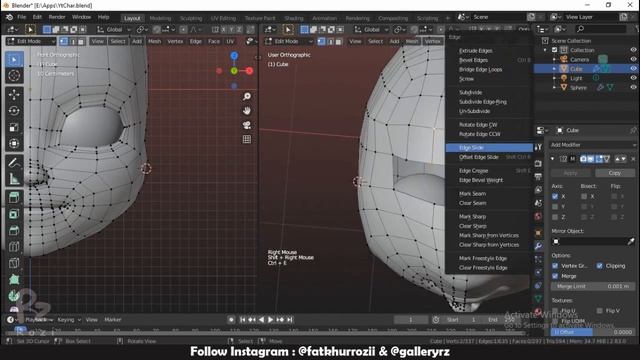
Task: Select the Transform tool in the toolbar
Action: pyautogui.click(x=14, y=143)
